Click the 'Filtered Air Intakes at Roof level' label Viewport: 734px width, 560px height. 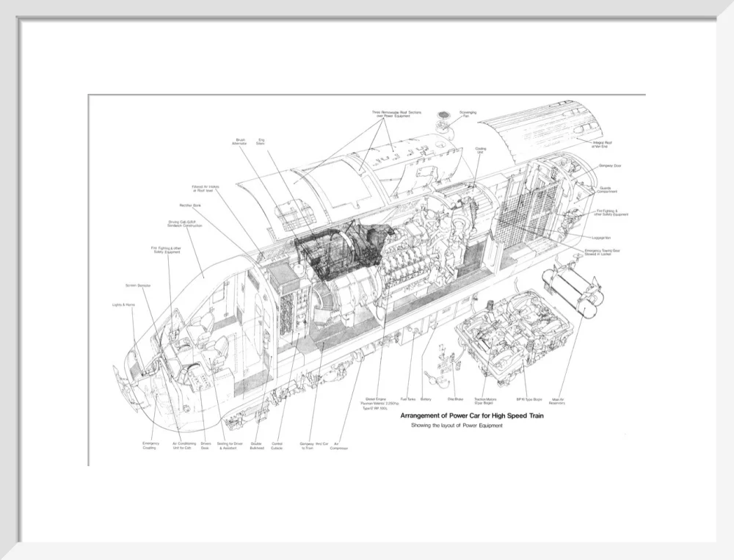[x=205, y=188]
